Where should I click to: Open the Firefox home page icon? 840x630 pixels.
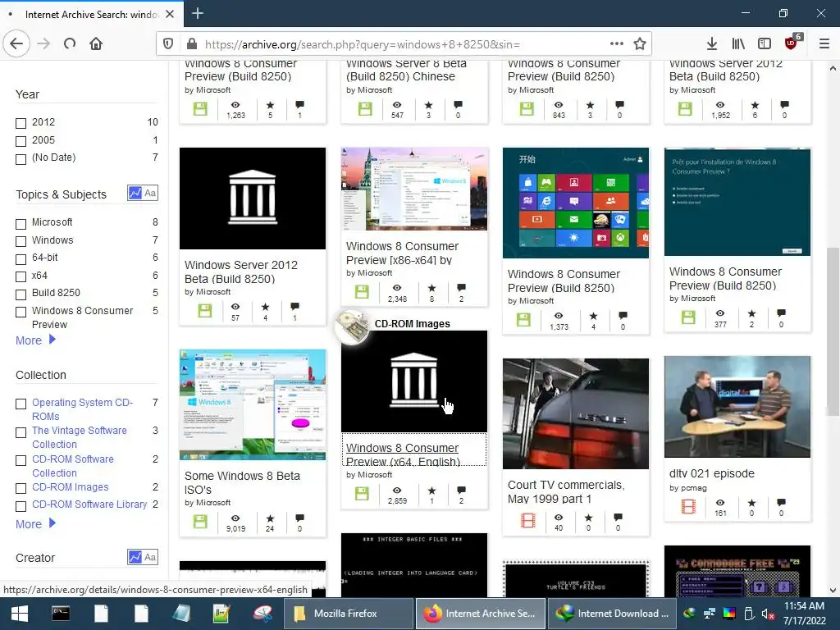point(96,43)
